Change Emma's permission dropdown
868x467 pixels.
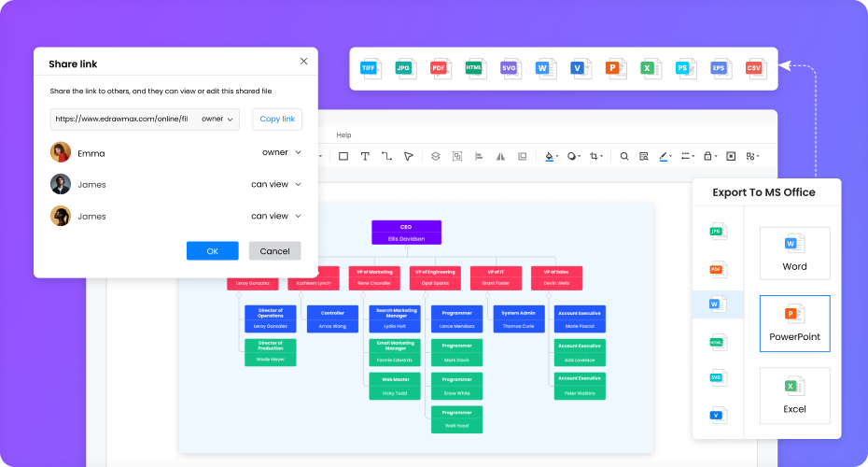(281, 152)
